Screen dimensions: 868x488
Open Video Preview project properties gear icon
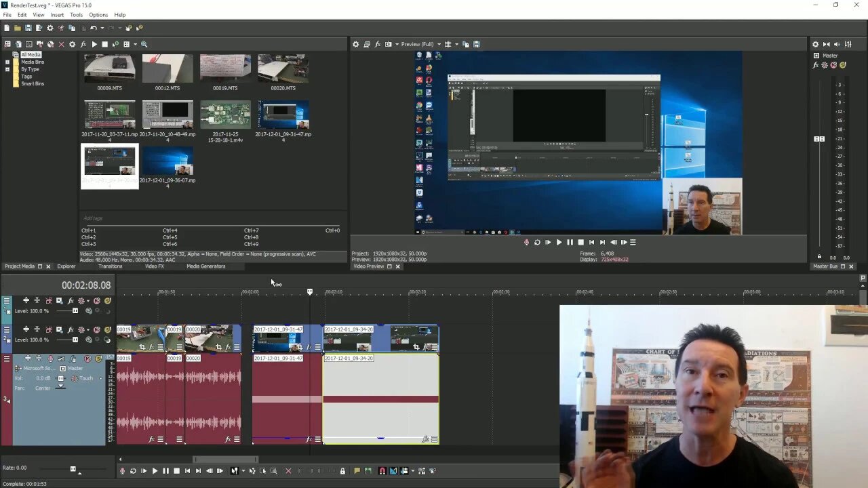click(x=355, y=44)
